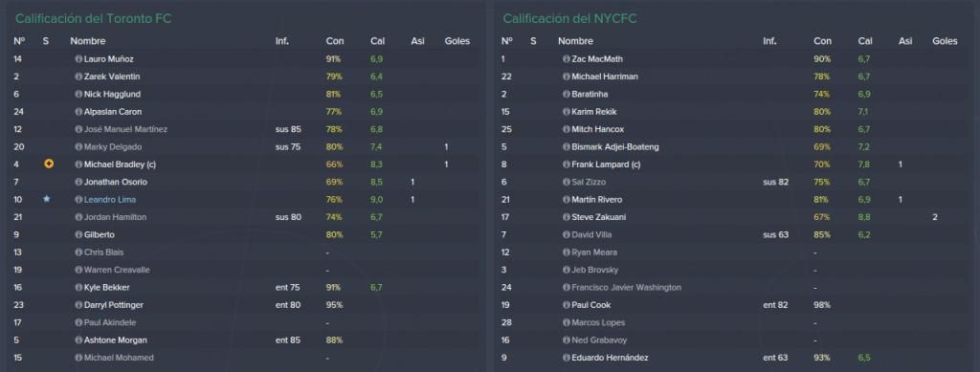Click info icon beside Frank Lampard
Screen dimensions: 980x372
[567, 164]
